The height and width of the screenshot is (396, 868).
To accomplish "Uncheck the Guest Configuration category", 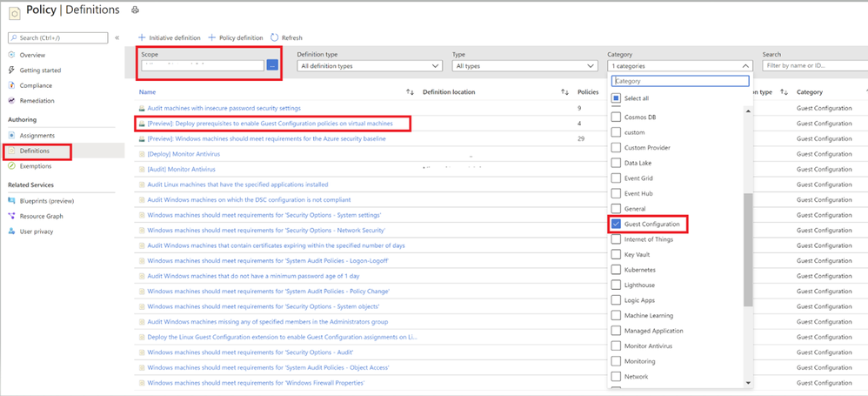I will pos(616,225).
